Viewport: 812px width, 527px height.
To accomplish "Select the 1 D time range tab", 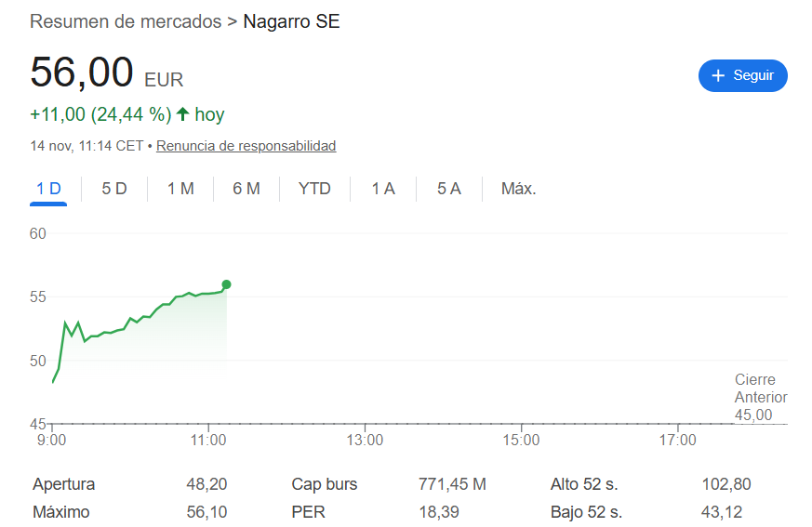I will (x=48, y=189).
